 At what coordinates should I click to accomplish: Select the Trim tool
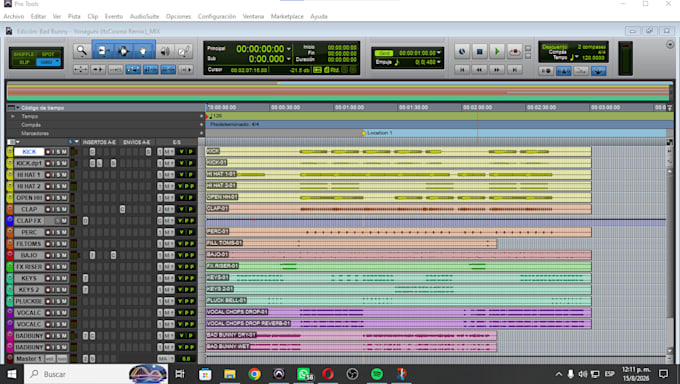pos(103,51)
